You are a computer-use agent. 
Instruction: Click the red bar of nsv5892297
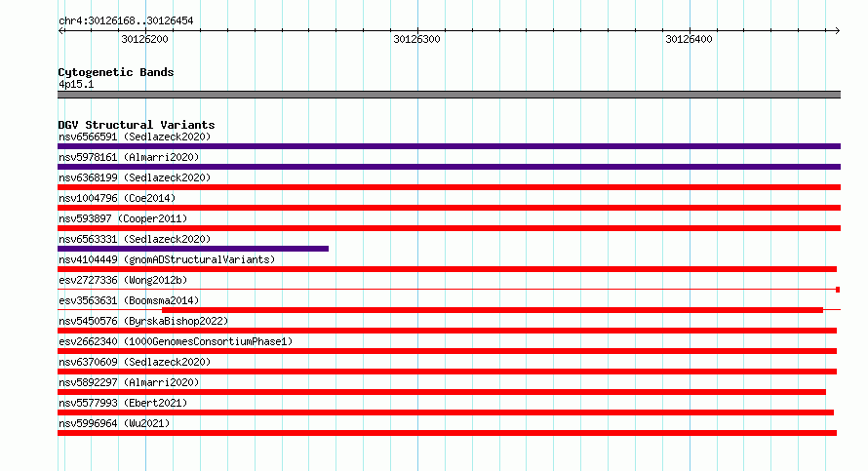click(x=442, y=392)
